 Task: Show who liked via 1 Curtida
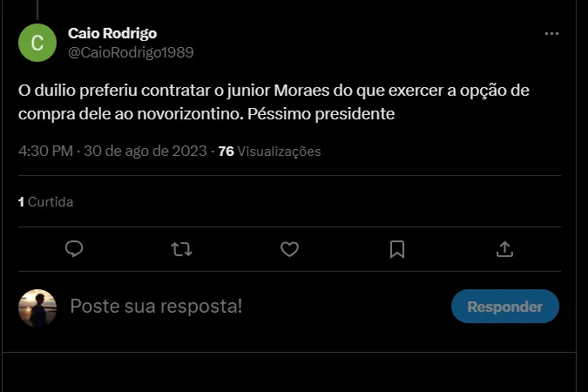[46, 202]
